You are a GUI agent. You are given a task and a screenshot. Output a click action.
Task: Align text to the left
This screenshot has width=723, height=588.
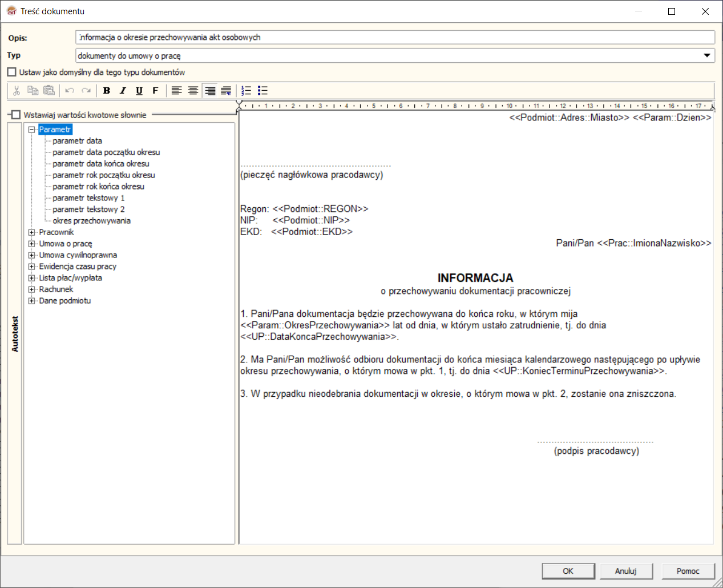point(177,91)
